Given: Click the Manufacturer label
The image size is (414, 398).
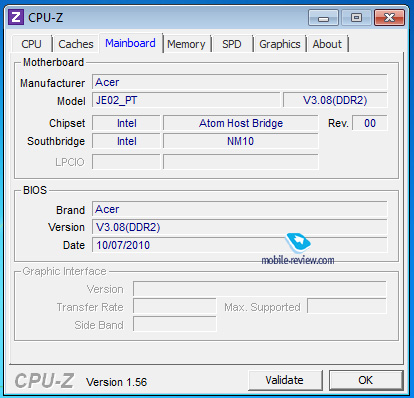Looking at the screenshot, I should pos(52,83).
